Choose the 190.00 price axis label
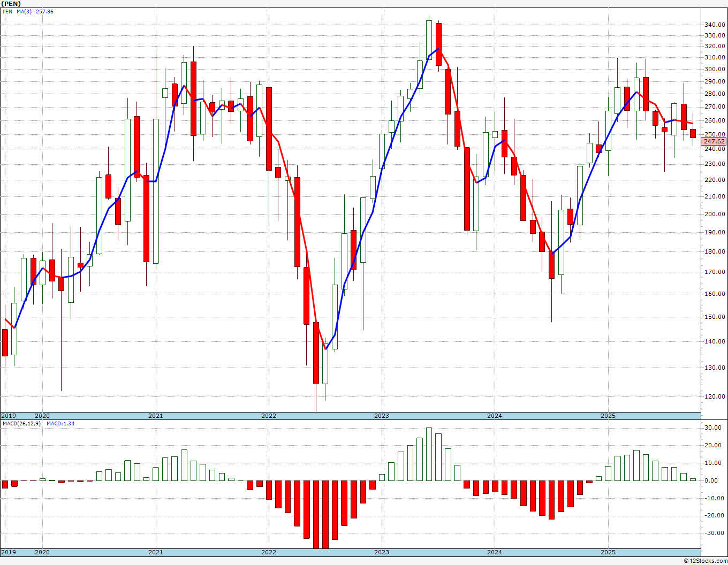The image size is (728, 565). (715, 232)
